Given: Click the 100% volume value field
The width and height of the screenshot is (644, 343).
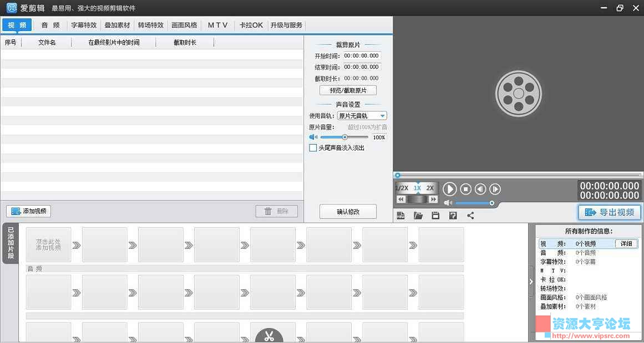Looking at the screenshot, I should click(379, 137).
